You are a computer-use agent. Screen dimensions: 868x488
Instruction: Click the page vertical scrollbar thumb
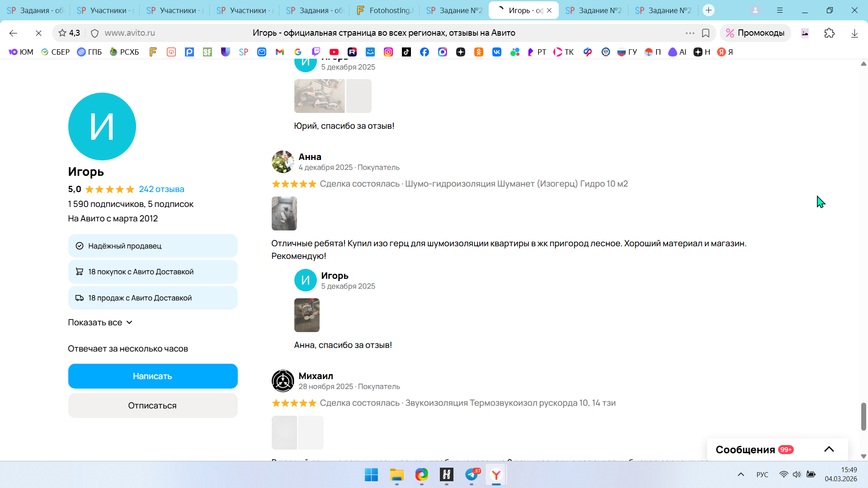pyautogui.click(x=863, y=416)
